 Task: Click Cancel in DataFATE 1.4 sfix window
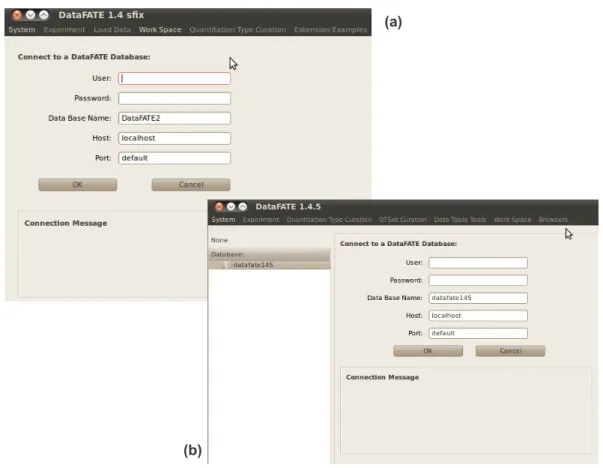tap(191, 185)
